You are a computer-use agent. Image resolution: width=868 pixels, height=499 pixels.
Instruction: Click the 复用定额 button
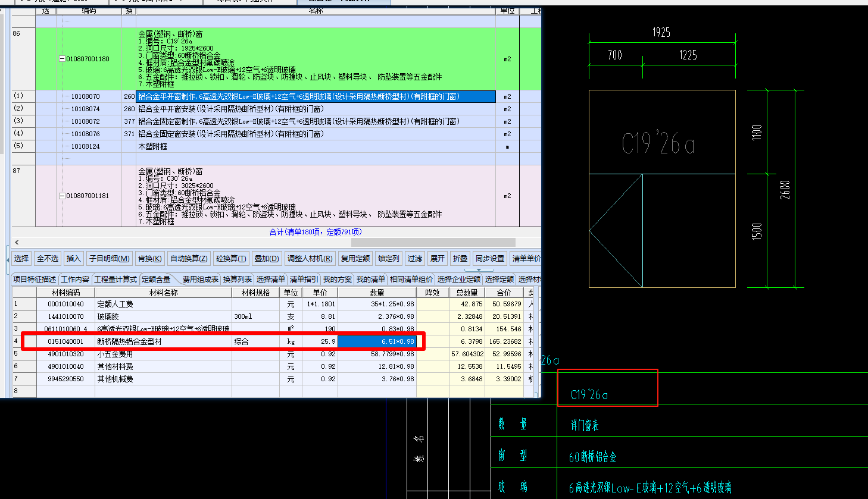click(x=355, y=258)
